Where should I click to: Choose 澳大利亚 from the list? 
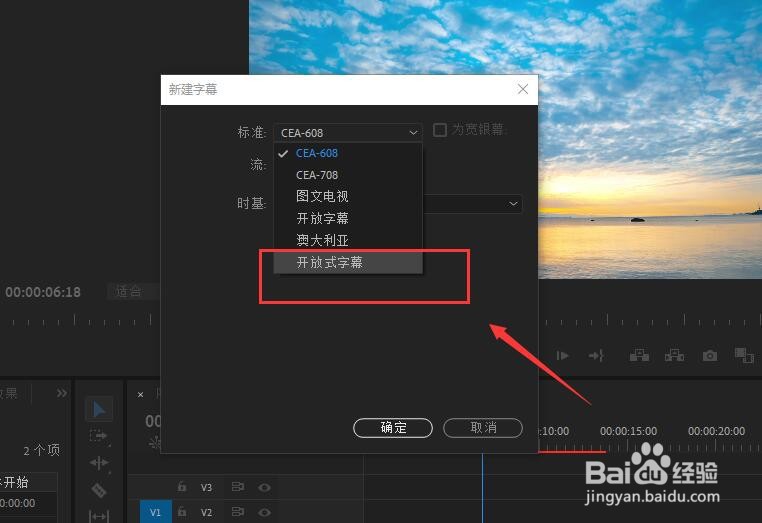tap(348, 240)
